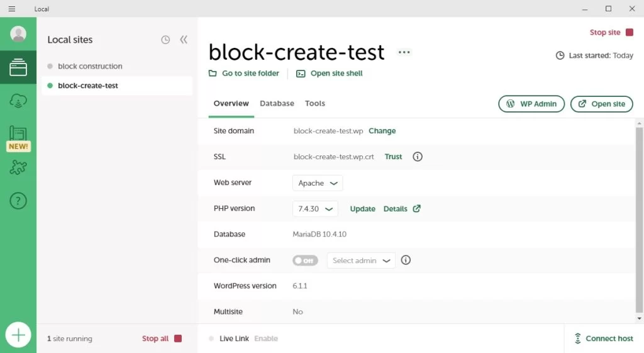This screenshot has width=644, height=353.
Task: Open the Help question mark icon
Action: tap(18, 201)
